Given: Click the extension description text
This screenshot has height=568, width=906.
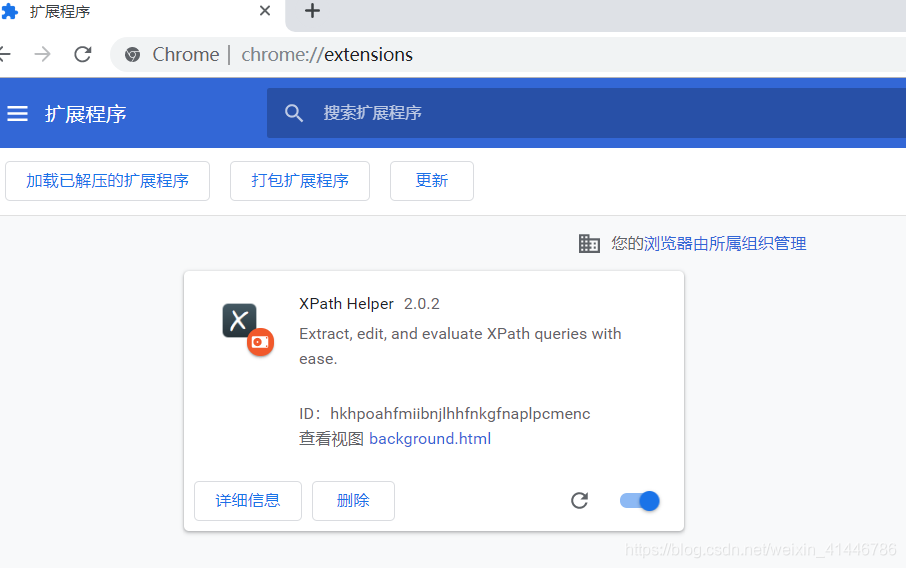Looking at the screenshot, I should click(460, 346).
